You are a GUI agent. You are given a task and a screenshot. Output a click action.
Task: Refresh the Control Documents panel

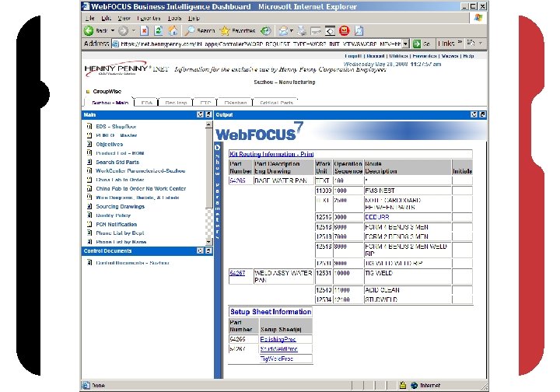coord(201,251)
